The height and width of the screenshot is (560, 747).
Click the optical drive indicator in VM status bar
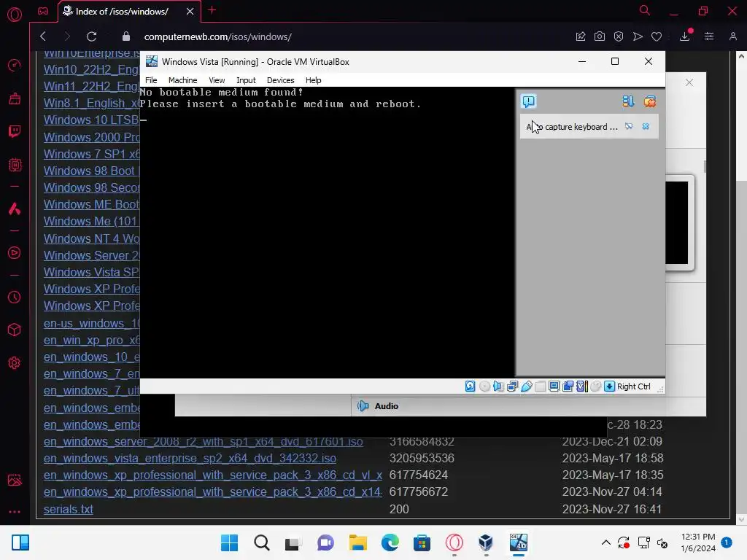point(484,386)
